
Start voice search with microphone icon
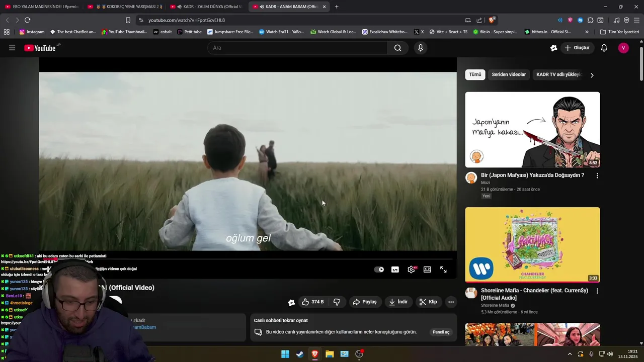click(421, 48)
